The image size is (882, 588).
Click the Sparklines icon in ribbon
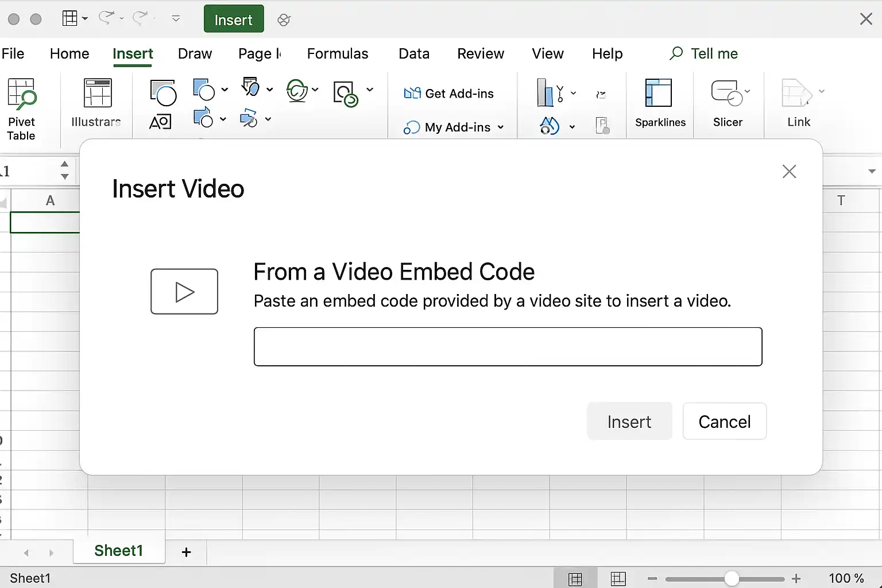pos(659,93)
